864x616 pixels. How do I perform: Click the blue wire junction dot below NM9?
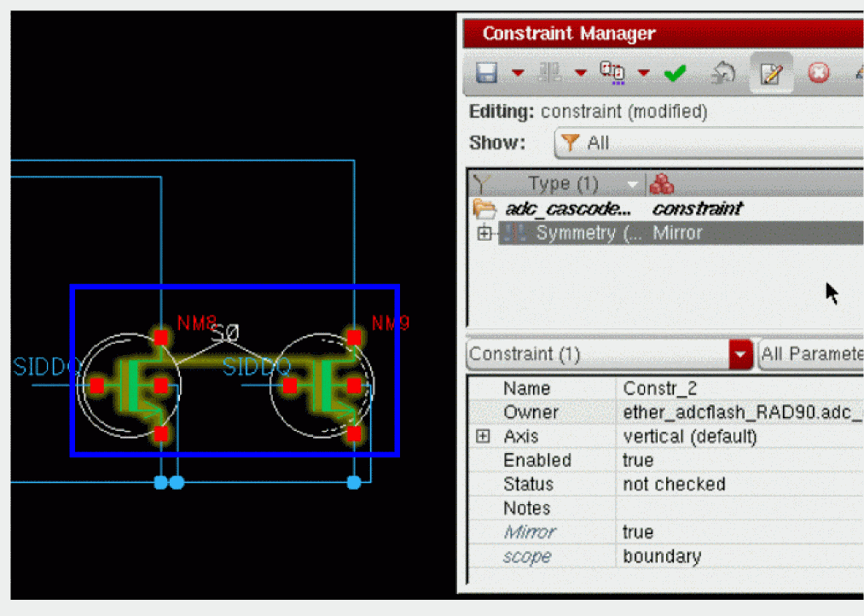click(x=354, y=483)
